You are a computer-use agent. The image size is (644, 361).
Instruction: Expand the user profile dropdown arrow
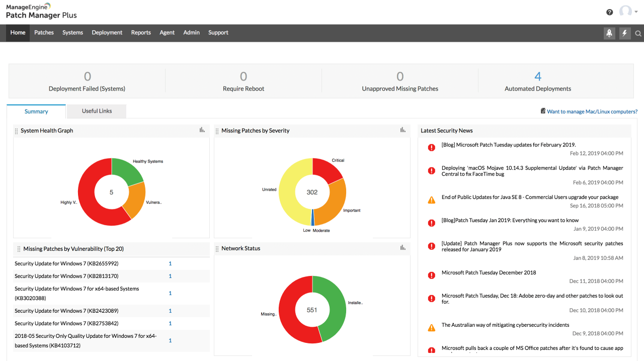click(635, 13)
